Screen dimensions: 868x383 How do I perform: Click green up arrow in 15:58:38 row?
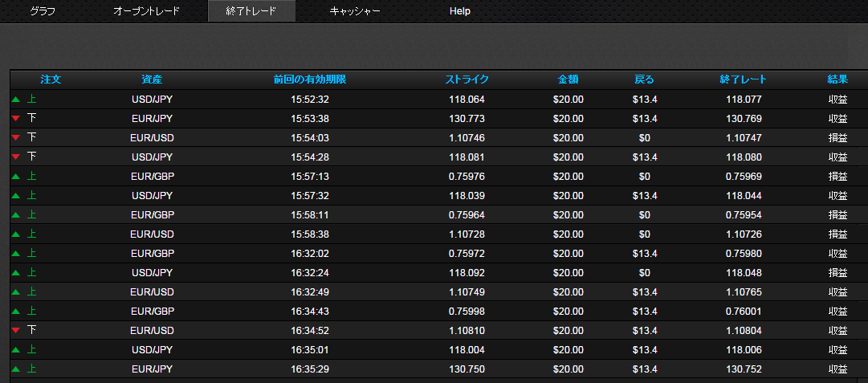coord(16,234)
